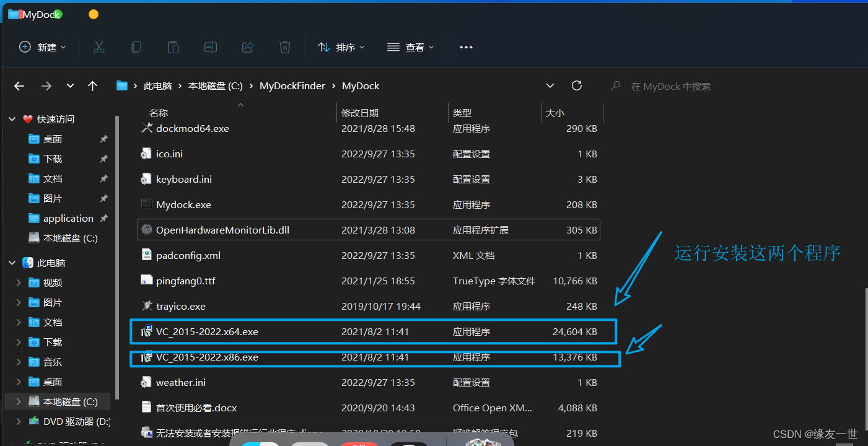Click the padconfig.xml file icon

coord(147,255)
